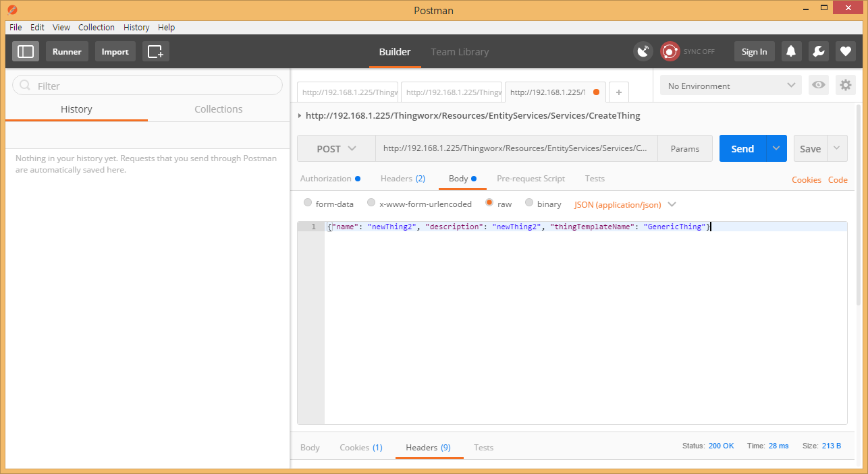
Task: Click the request URL input field
Action: tap(516, 148)
